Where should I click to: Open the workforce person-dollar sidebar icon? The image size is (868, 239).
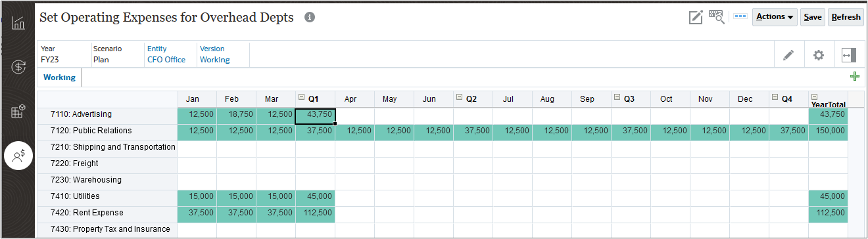point(18,156)
